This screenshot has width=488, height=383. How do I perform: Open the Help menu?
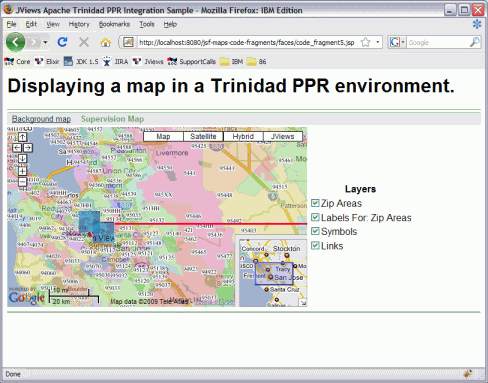[x=170, y=24]
